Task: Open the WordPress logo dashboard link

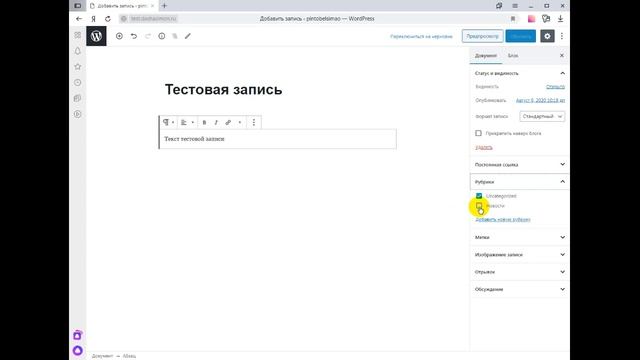Action: (96, 36)
